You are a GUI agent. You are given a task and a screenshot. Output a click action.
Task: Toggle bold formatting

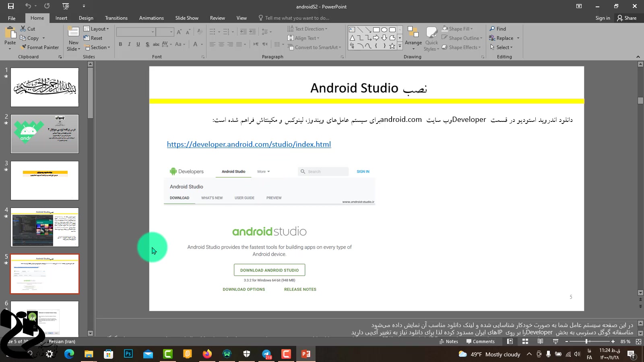120,44
